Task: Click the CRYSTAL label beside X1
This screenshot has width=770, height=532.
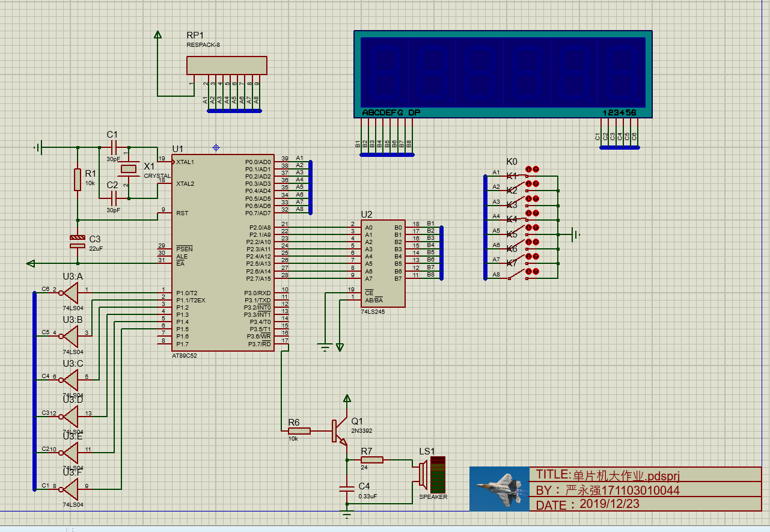Action: click(x=157, y=176)
